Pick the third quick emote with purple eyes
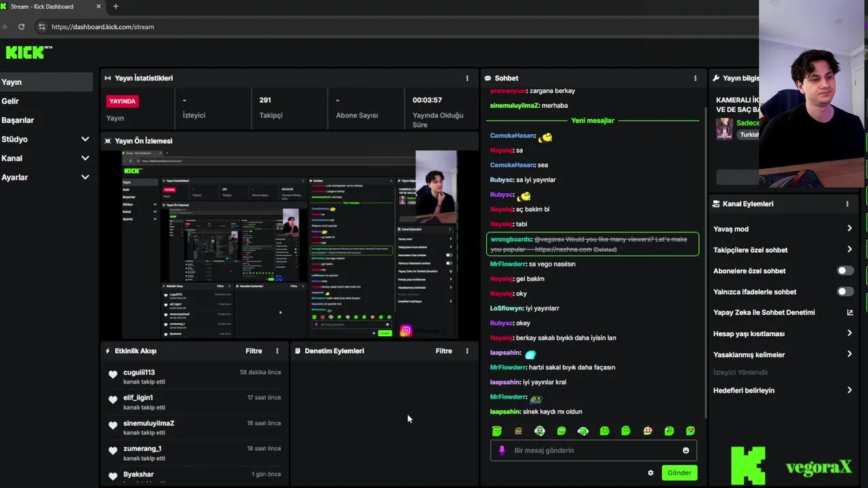868x488 pixels. (x=540, y=430)
